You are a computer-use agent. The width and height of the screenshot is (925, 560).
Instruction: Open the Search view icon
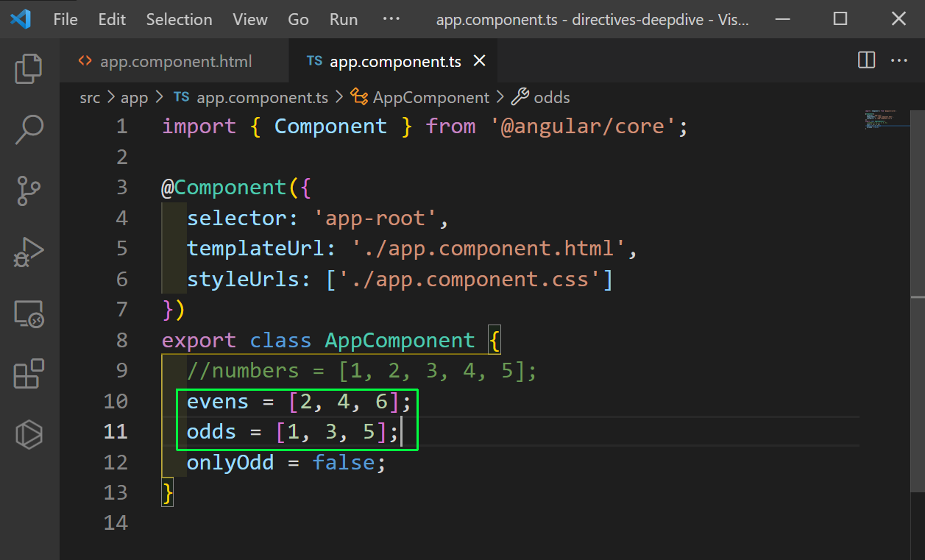click(x=29, y=130)
